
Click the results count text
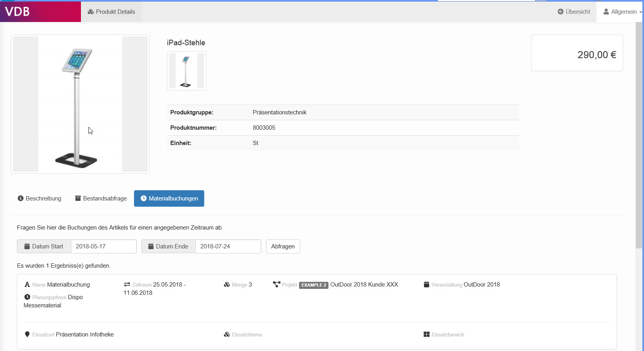(64, 266)
